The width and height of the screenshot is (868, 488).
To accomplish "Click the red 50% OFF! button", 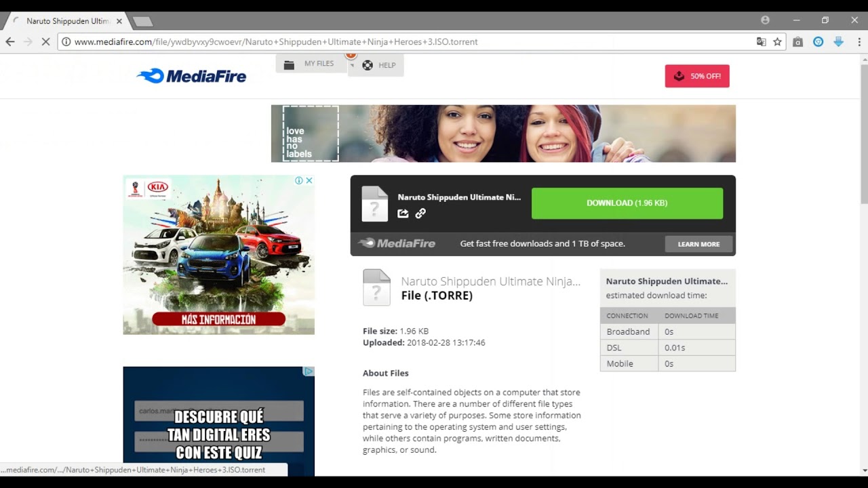I will coord(697,76).
